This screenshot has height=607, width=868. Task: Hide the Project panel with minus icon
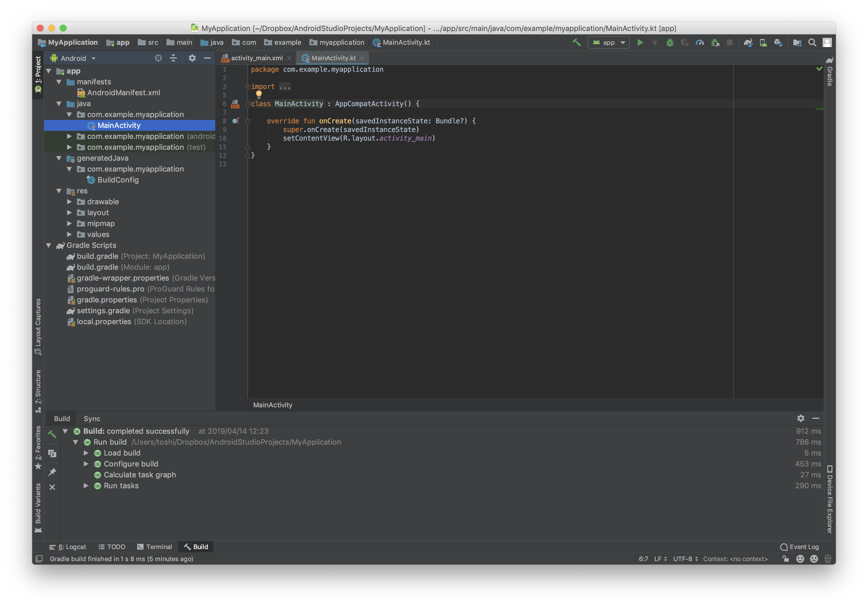click(x=207, y=58)
